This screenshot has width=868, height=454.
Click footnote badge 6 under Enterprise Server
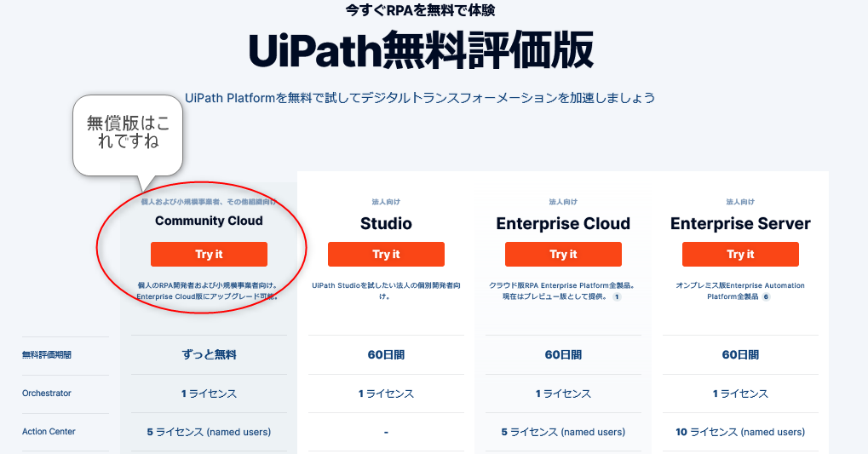click(766, 297)
